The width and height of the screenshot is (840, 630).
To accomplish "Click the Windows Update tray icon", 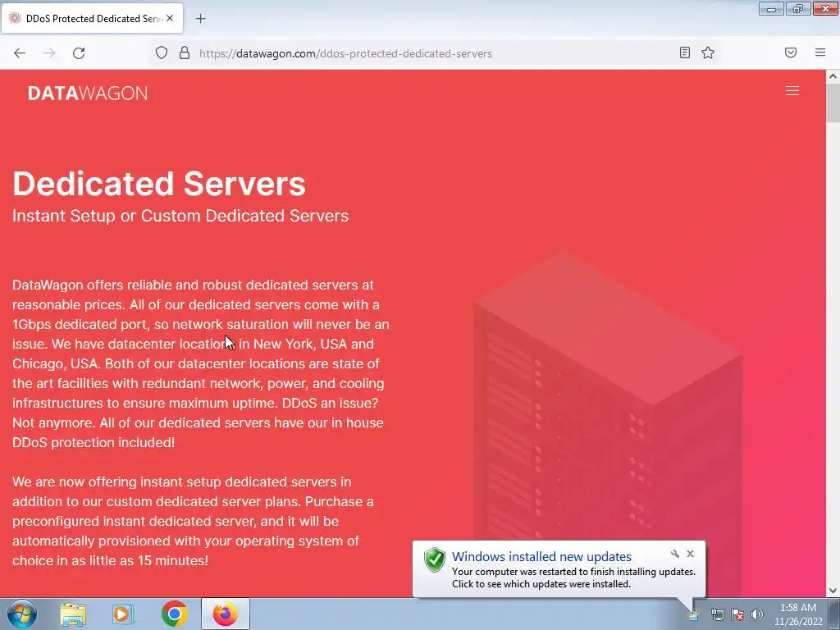I will point(693,615).
